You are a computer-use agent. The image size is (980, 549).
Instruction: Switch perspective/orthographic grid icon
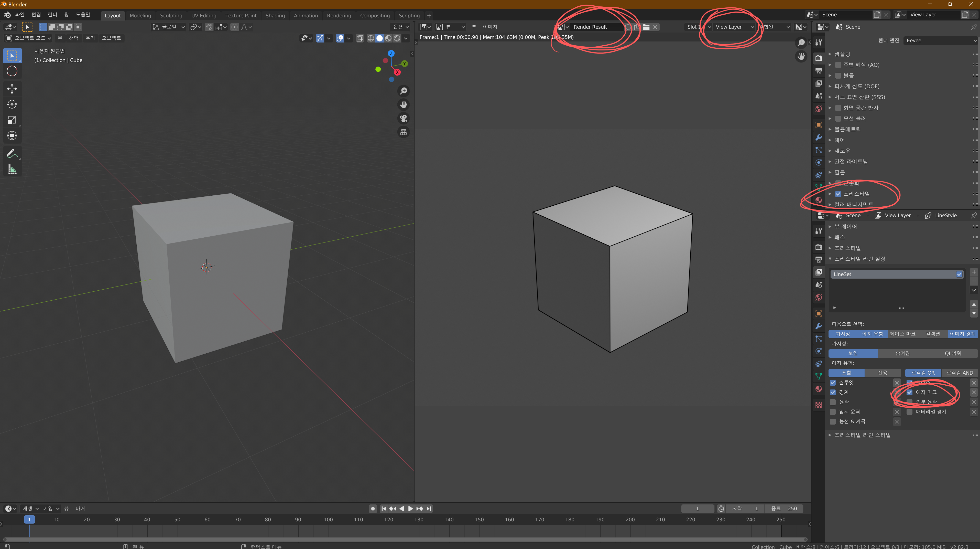click(403, 132)
